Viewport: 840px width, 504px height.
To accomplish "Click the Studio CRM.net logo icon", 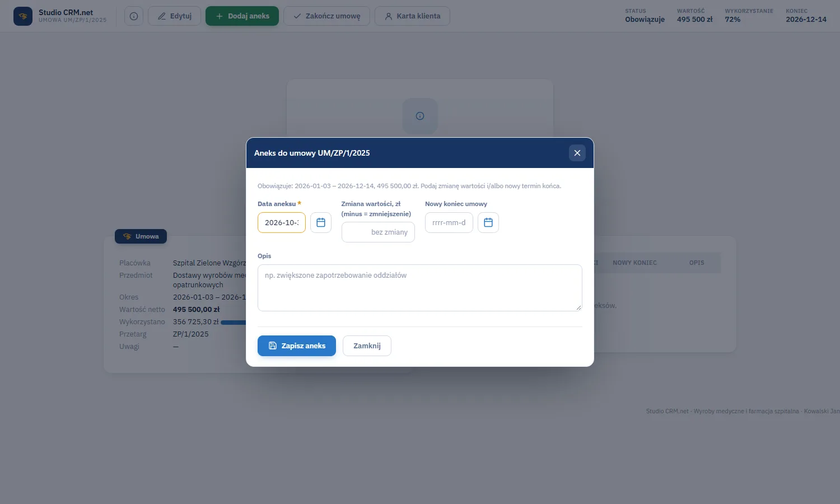I will (23, 16).
